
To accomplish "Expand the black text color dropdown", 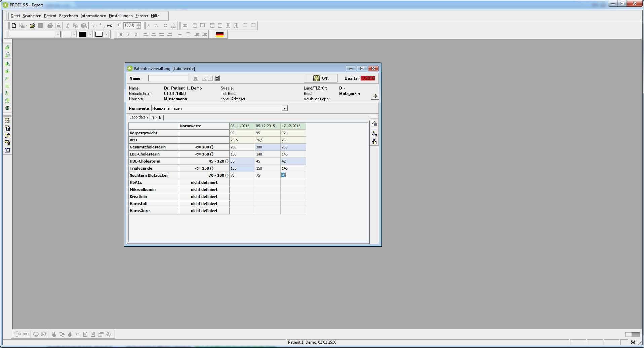I will pyautogui.click(x=90, y=34).
